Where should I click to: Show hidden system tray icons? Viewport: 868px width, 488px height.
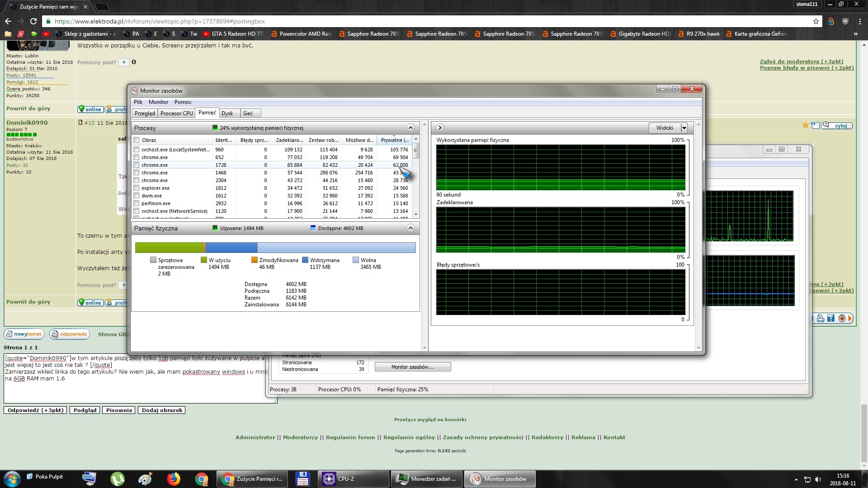(x=796, y=479)
